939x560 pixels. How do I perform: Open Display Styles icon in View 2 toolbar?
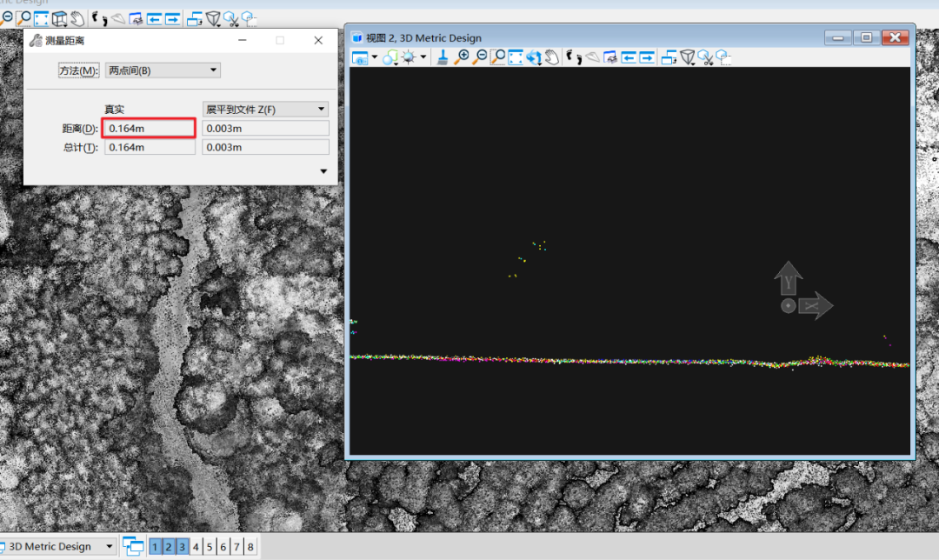(x=390, y=57)
